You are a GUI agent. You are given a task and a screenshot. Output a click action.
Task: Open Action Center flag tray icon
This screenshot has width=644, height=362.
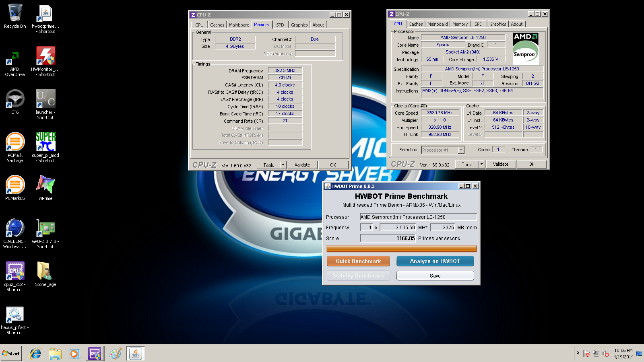[586, 354]
